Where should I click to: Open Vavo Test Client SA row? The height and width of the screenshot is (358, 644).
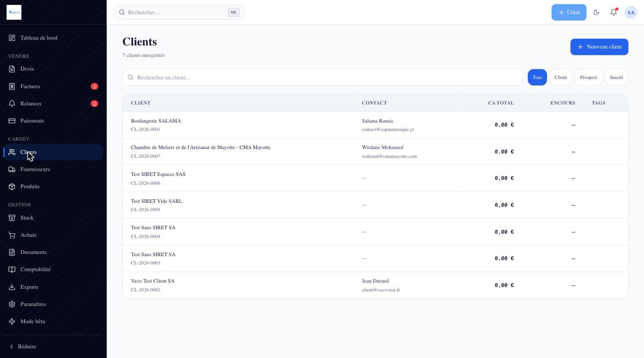(375, 285)
